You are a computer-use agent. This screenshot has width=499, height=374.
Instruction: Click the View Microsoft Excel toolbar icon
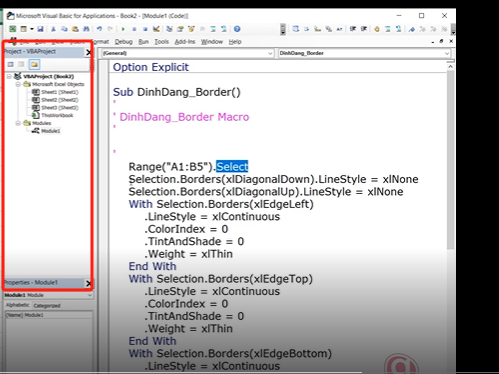tap(12, 29)
